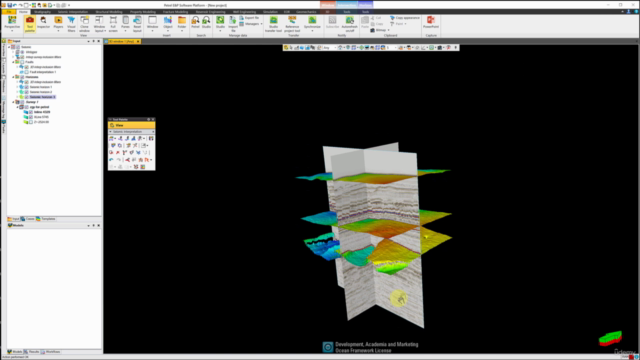The height and width of the screenshot is (360, 640).
Task: Open the File menu
Action: (x=9, y=12)
